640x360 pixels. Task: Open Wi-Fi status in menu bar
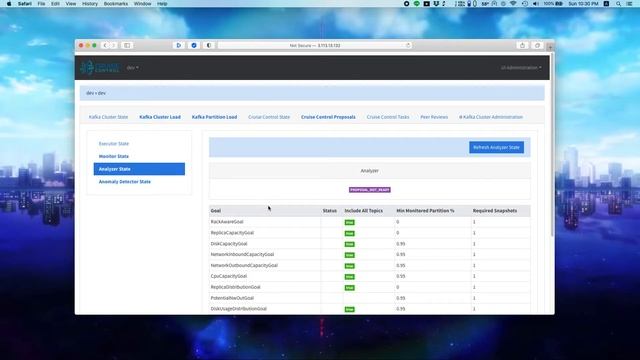pos(513,4)
